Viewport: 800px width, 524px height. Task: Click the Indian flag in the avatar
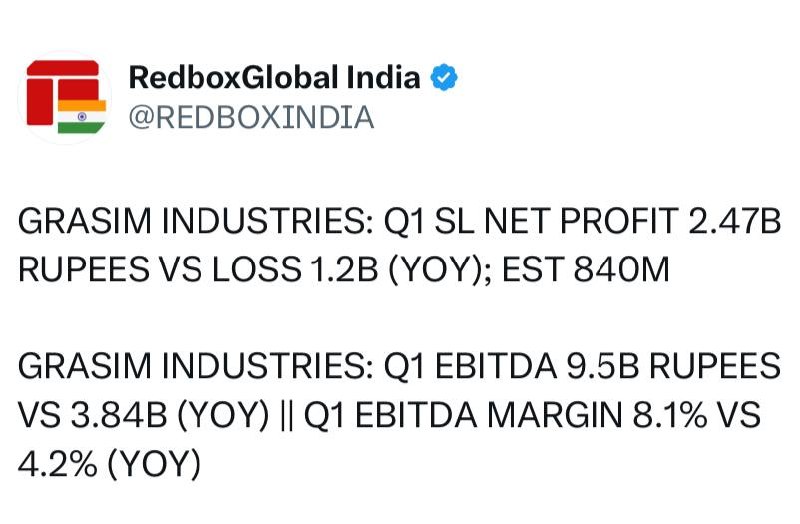coord(82,116)
